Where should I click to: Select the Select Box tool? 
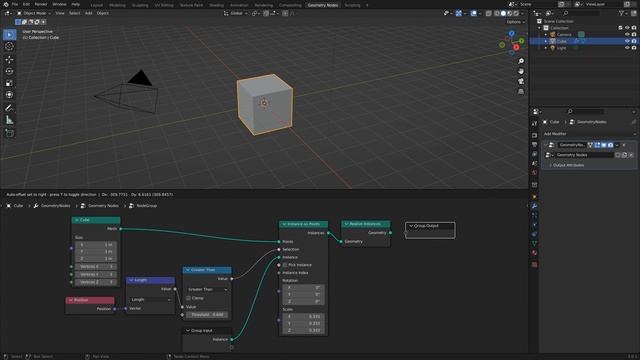[9, 35]
